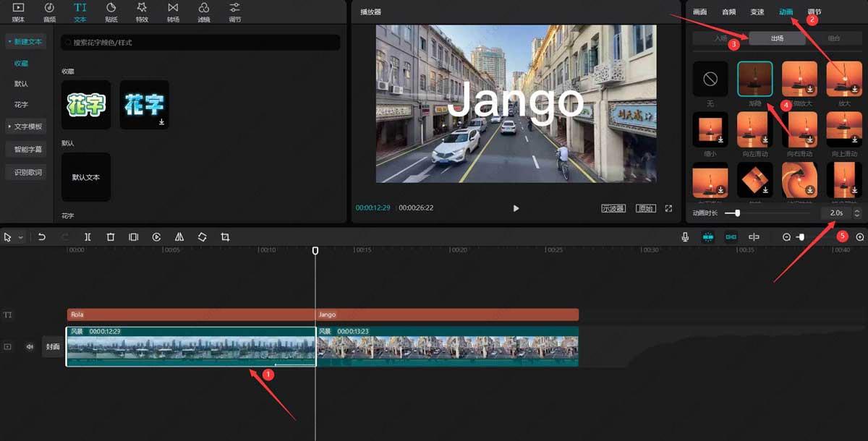This screenshot has width=868, height=441.
Task: Click the microphone record icon
Action: coord(685,237)
